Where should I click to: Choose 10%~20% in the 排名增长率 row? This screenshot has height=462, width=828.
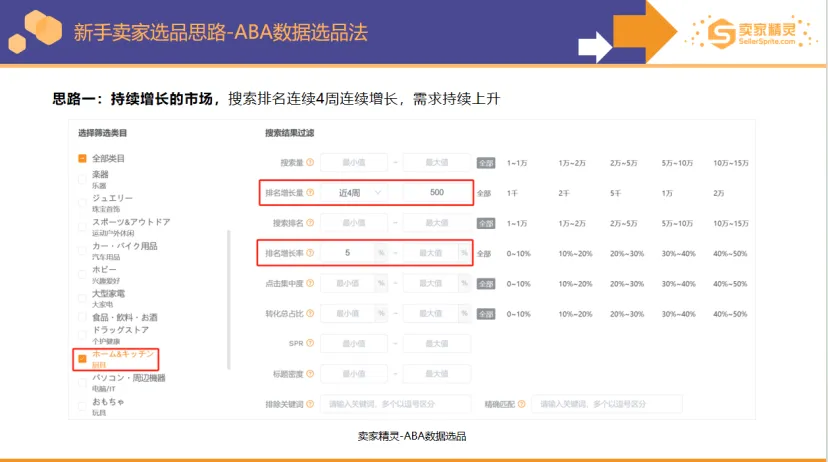(x=575, y=253)
